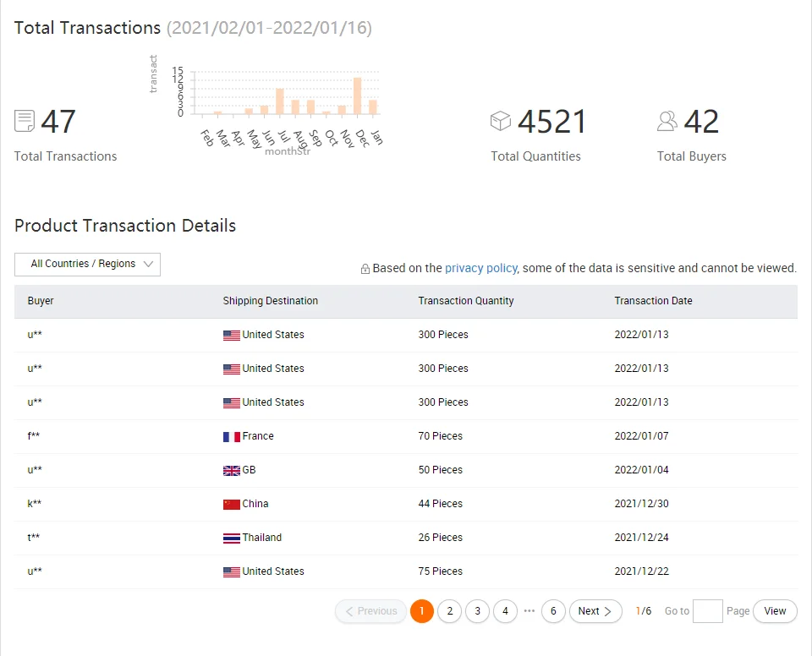Open the All Countries / Regions dropdown
The height and width of the screenshot is (656, 812).
87,265
